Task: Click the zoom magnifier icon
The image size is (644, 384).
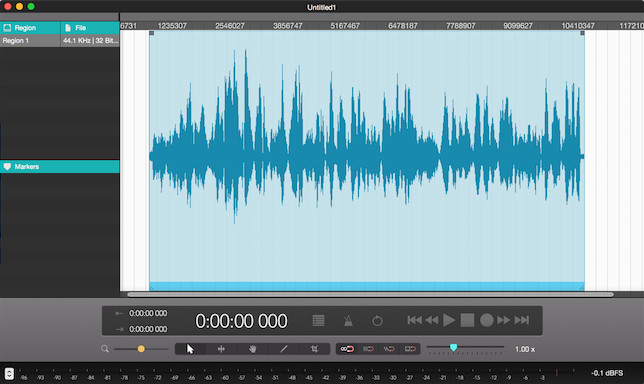Action: (105, 349)
